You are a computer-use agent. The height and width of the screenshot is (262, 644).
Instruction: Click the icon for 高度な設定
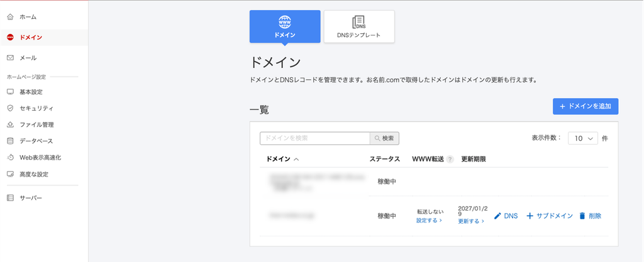click(x=10, y=174)
